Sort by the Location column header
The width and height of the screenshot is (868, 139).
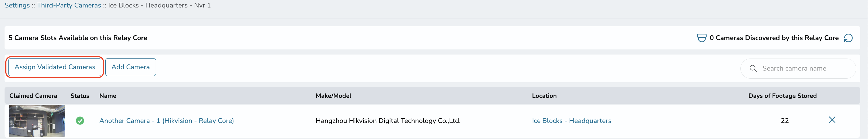[544, 96]
